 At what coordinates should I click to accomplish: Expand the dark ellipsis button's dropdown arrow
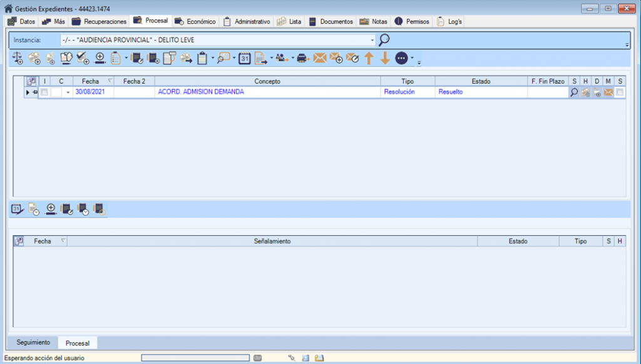click(412, 59)
